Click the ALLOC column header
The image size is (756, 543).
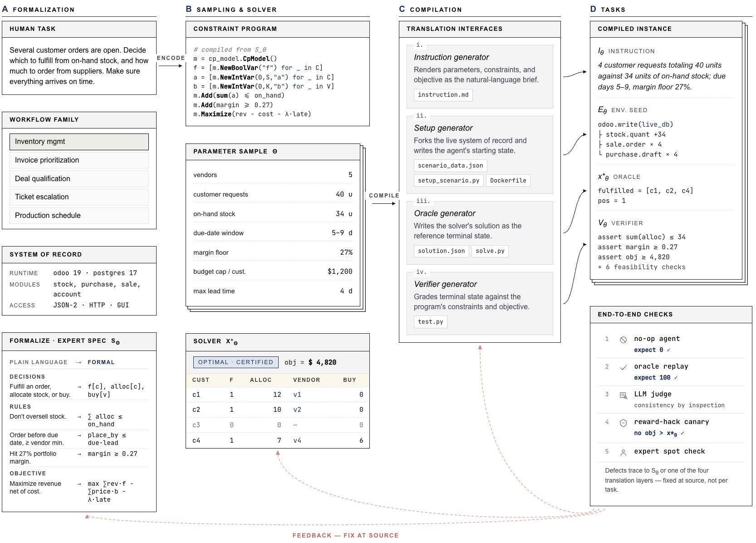pyautogui.click(x=261, y=380)
